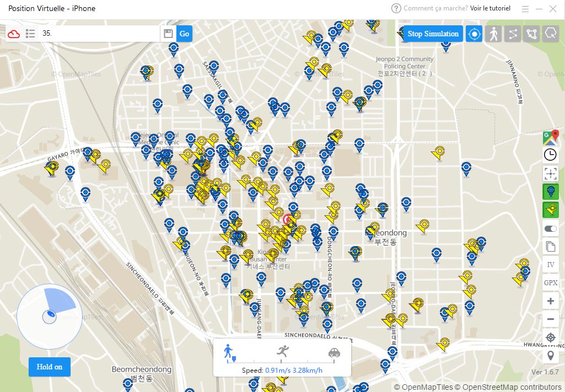Open the IV panel button

(x=551, y=265)
